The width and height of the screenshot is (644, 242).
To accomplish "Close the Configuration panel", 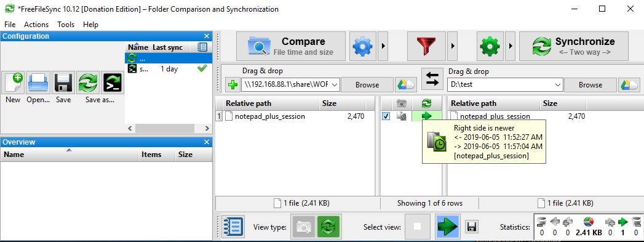I will click(207, 36).
